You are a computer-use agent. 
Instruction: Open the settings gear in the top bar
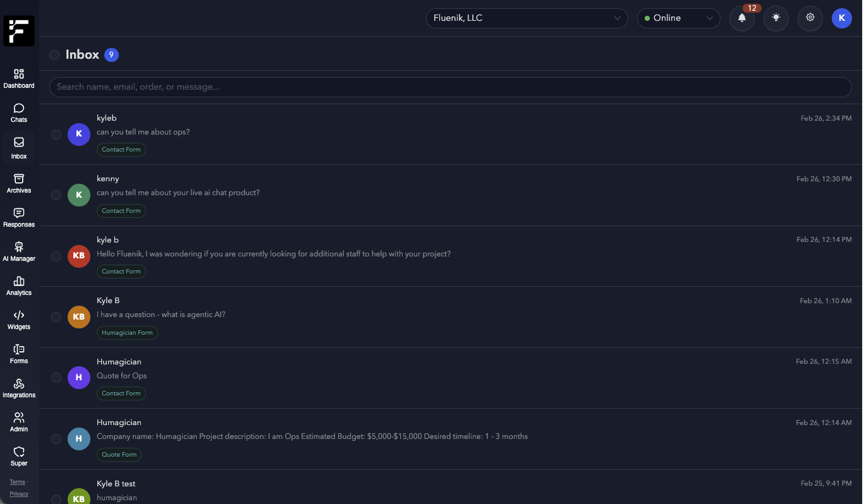tap(810, 18)
